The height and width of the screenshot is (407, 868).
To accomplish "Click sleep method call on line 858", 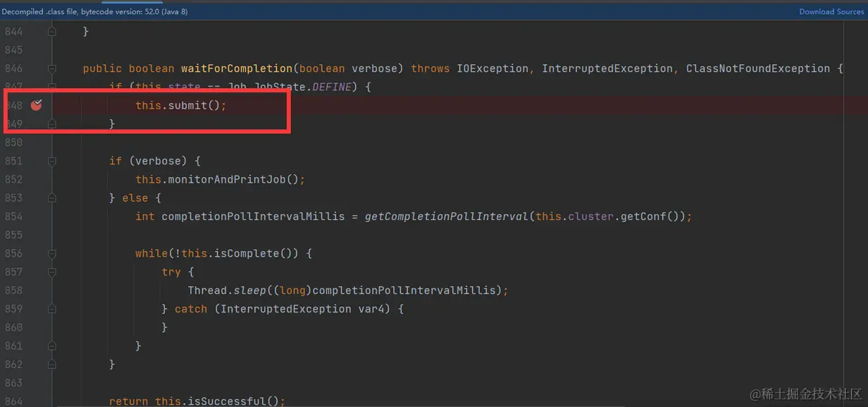I will point(250,290).
